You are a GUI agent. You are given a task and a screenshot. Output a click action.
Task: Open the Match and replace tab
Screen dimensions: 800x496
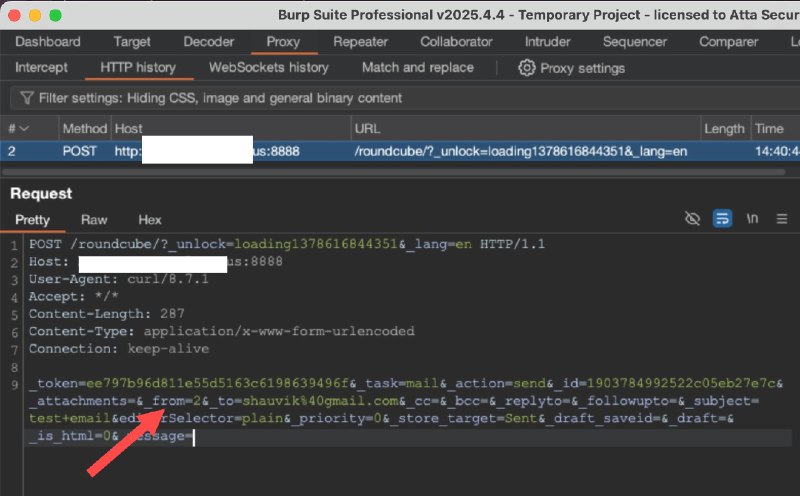tap(420, 68)
